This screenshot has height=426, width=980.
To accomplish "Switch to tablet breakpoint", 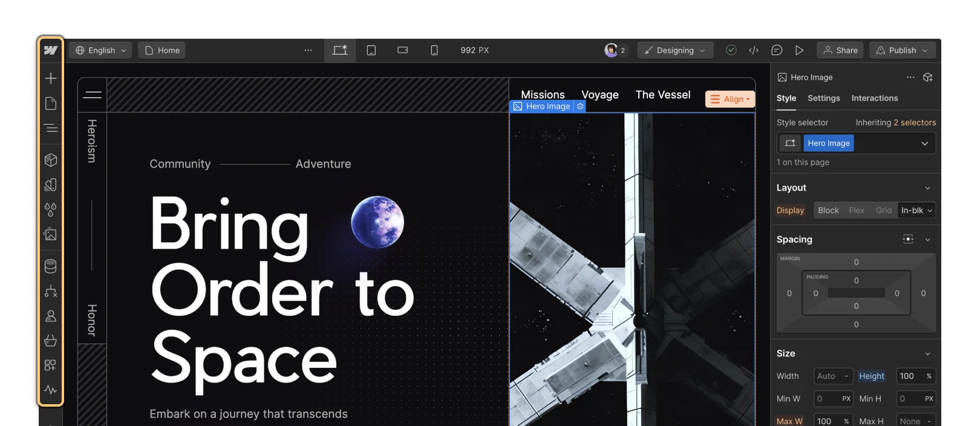I will coord(371,50).
